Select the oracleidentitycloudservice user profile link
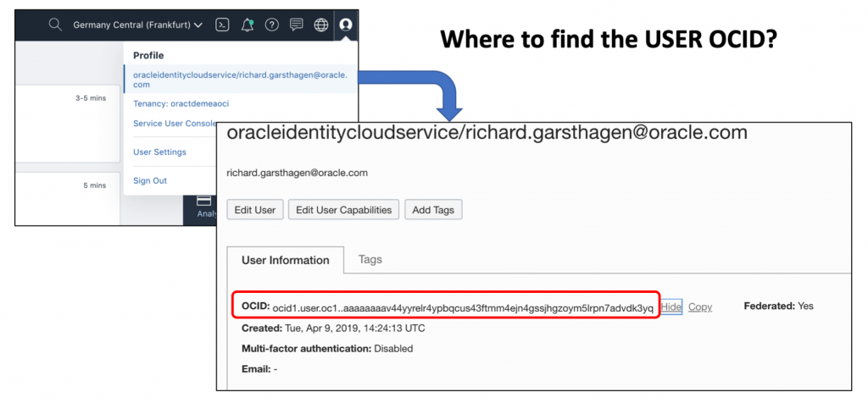The image size is (868, 403). click(240, 80)
